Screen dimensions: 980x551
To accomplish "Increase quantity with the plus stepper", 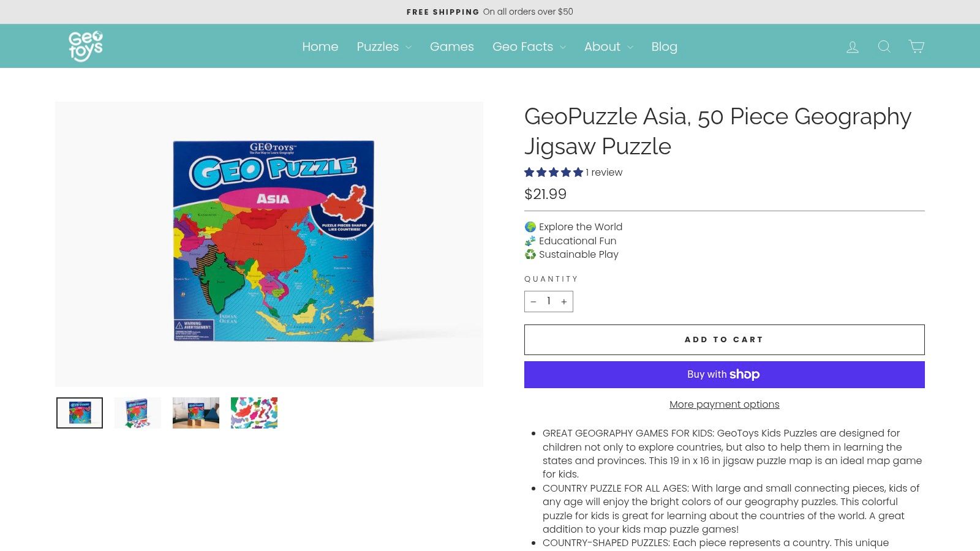I will click(x=563, y=301).
